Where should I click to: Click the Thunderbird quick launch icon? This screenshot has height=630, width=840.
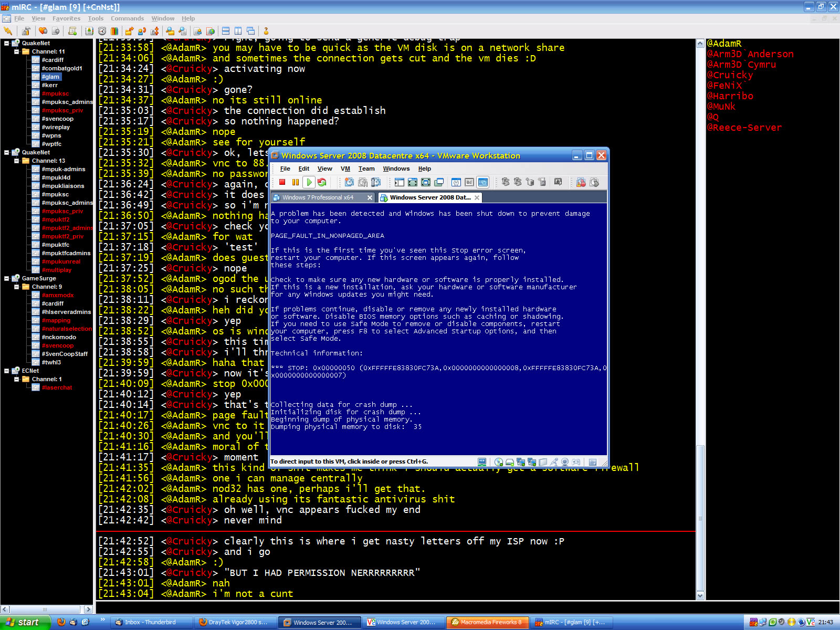click(73, 622)
